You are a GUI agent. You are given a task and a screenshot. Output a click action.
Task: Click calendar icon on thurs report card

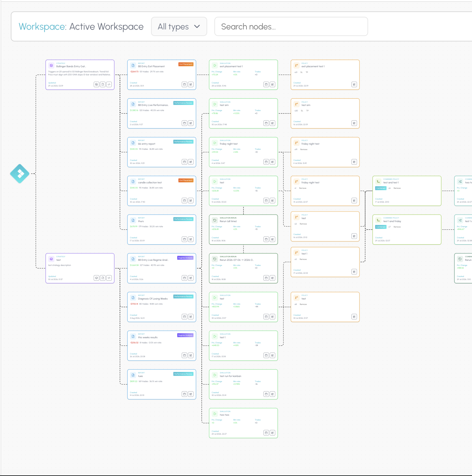pos(184,239)
